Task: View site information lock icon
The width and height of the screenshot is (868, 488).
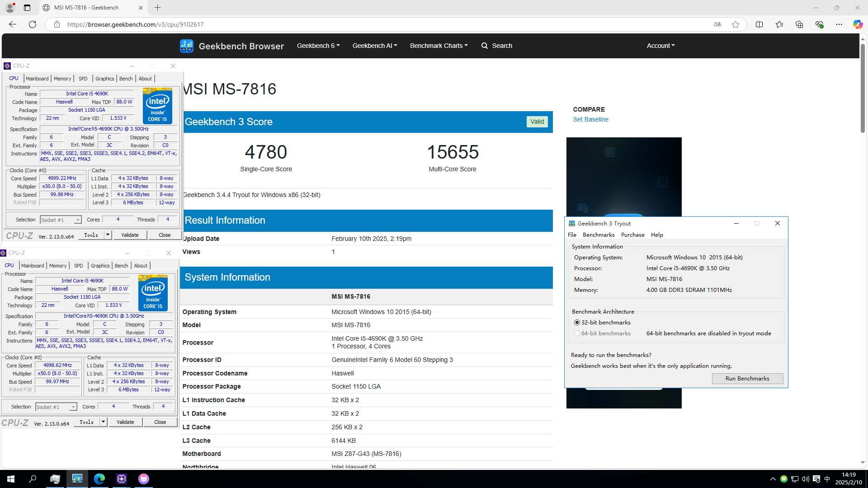Action: point(57,24)
